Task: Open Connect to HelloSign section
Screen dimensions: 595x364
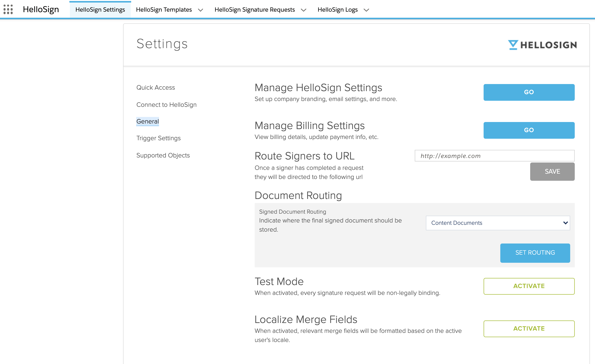Action: pyautogui.click(x=166, y=105)
